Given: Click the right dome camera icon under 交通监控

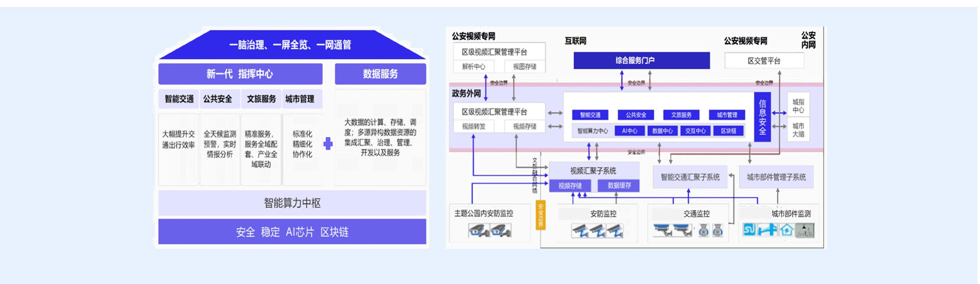Looking at the screenshot, I should click(x=718, y=231).
